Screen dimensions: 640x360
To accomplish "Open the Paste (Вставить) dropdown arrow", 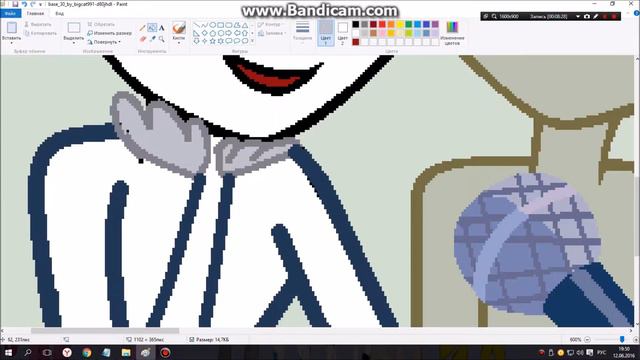I will (x=11, y=43).
